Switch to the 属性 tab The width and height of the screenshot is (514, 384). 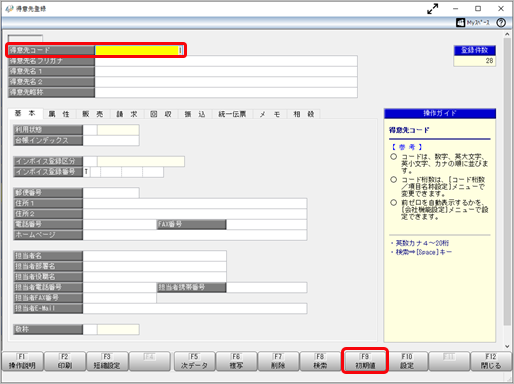(59, 114)
